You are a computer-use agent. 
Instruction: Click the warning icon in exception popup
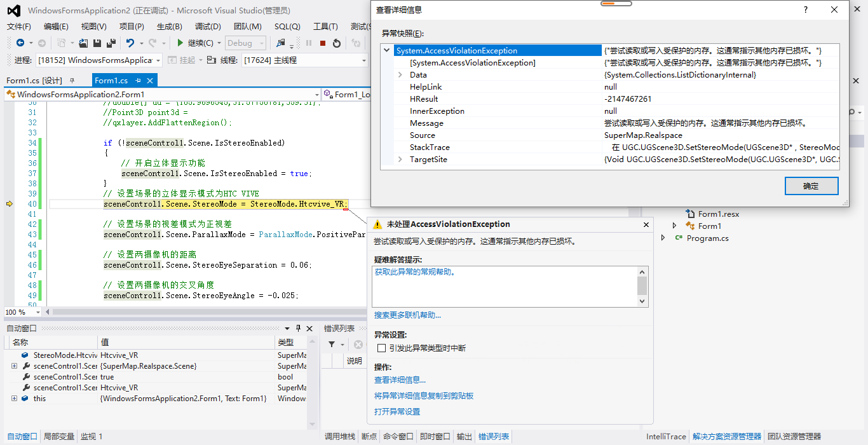378,224
